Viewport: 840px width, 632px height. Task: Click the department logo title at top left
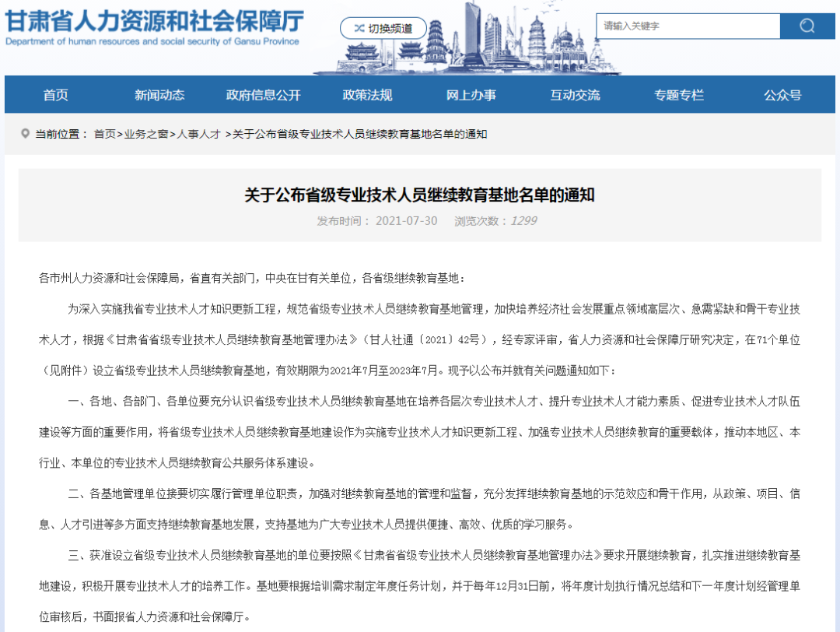coord(154,27)
